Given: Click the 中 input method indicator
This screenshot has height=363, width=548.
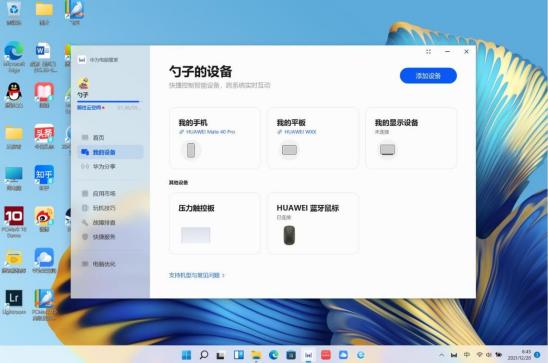Looking at the screenshot, I should [x=467, y=355].
